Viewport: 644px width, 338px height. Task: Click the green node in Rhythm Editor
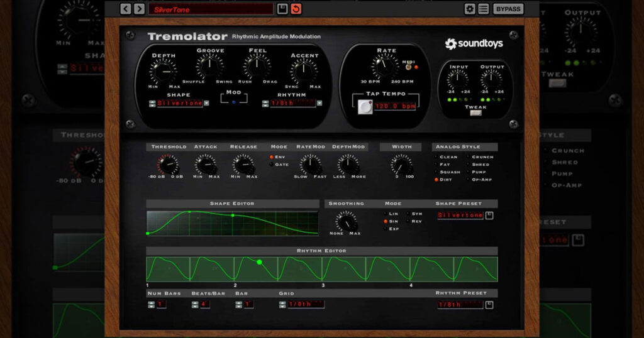coord(260,262)
